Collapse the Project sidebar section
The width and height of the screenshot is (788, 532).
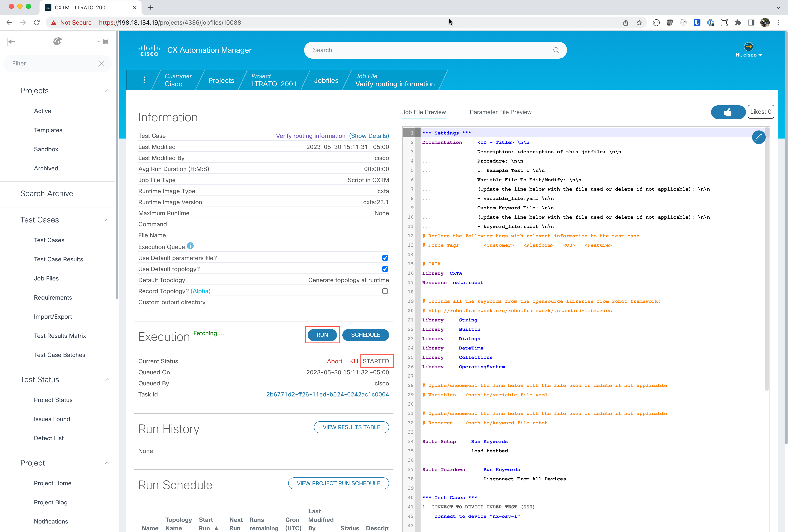coord(107,463)
